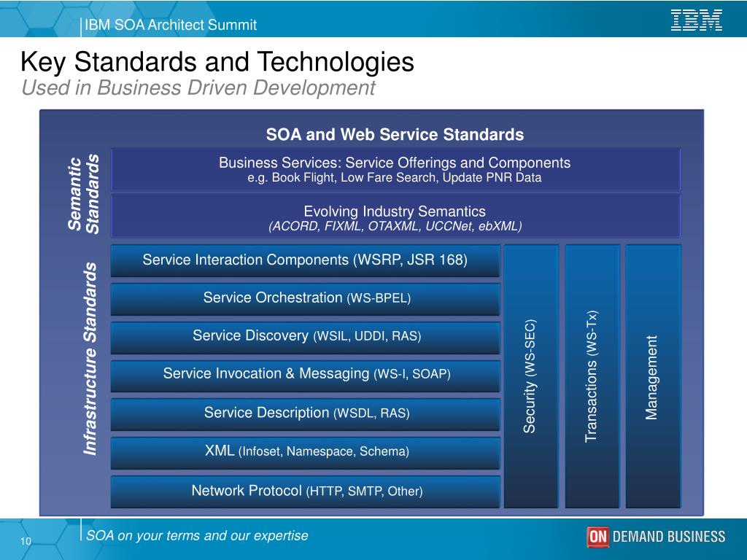Click the 'Semantic Standards' vertical label
This screenshot has height=560, width=747.
pyautogui.click(x=84, y=194)
